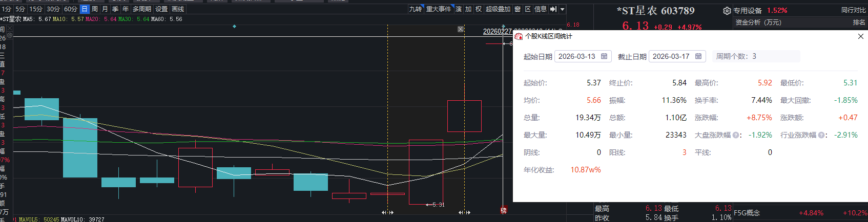Click the gear icon beside 专用设备
868x222 pixels.
pyautogui.click(x=727, y=11)
